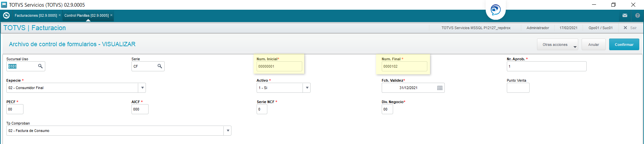Viewport: 644px width, 144px height.
Task: Open the Especie dropdown
Action: pyautogui.click(x=142, y=88)
